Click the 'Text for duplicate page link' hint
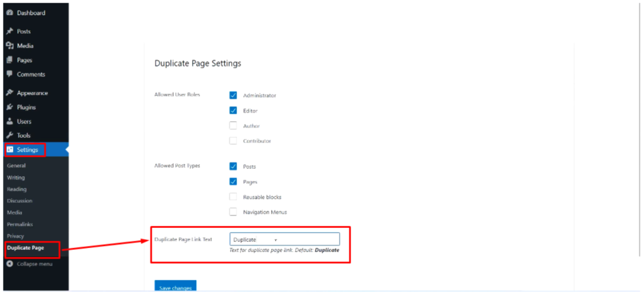This screenshot has height=297, width=644. (284, 250)
